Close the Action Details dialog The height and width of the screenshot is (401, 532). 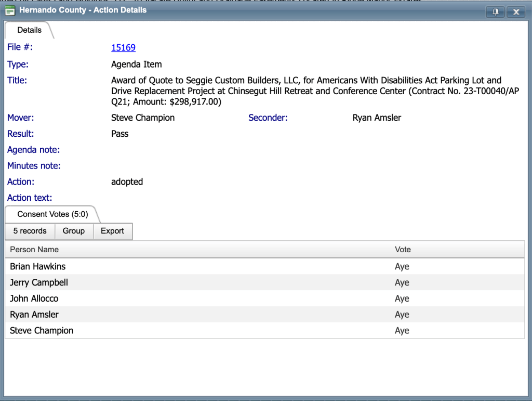pos(515,12)
